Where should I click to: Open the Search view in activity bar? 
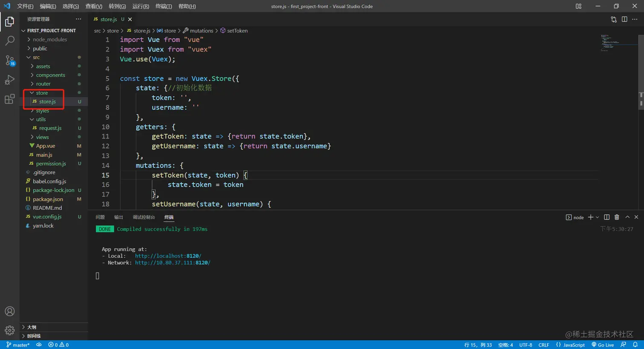9,41
